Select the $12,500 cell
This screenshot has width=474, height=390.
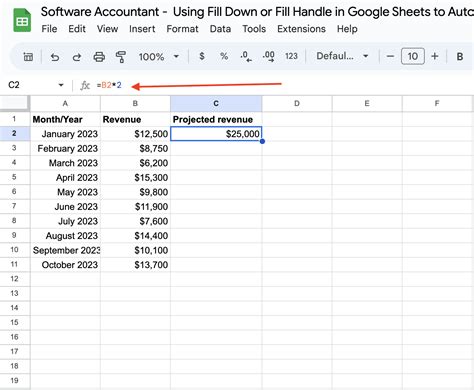135,134
